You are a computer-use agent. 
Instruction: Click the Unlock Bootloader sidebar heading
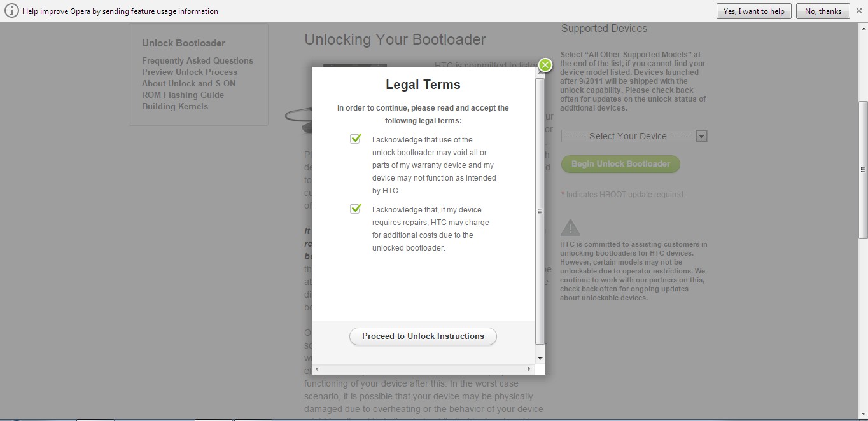click(183, 43)
